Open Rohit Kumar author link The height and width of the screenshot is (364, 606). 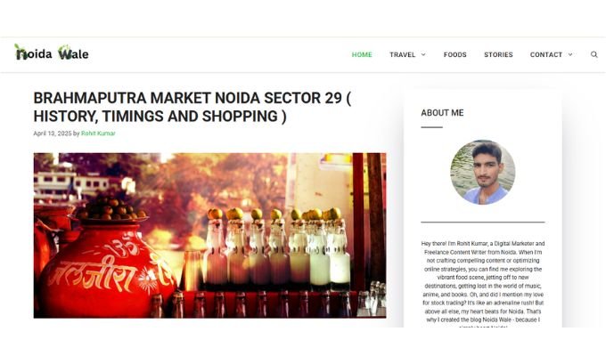tap(98, 133)
